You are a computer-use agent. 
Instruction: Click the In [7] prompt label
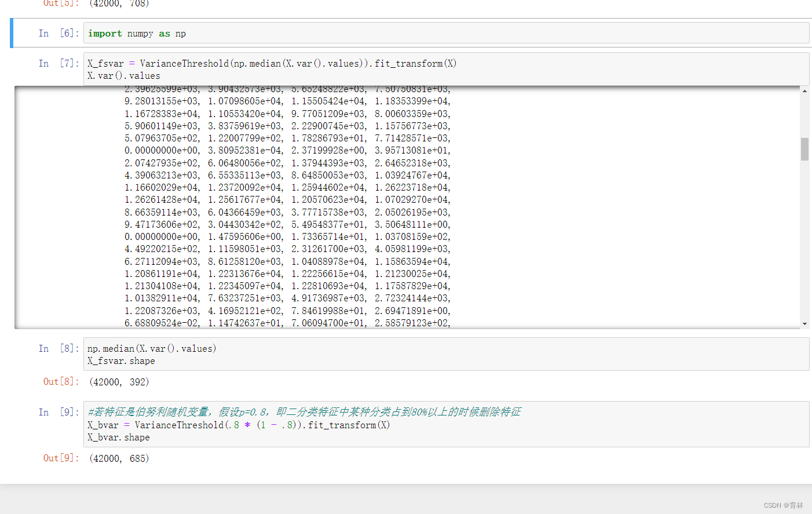point(58,63)
